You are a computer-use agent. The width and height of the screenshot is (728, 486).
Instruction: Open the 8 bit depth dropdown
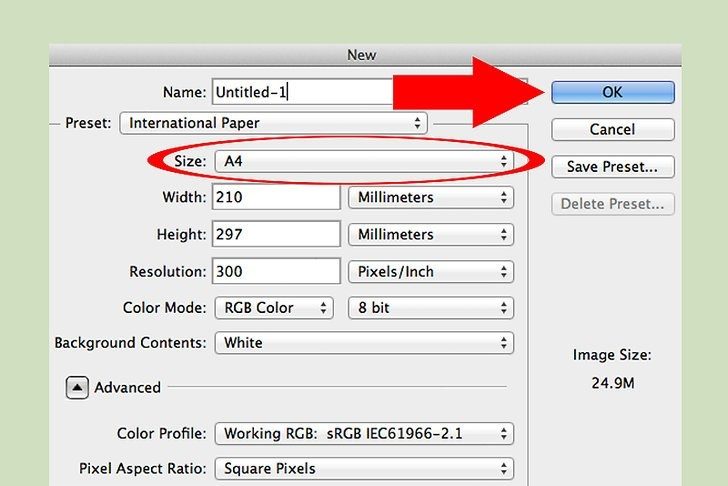(x=430, y=308)
